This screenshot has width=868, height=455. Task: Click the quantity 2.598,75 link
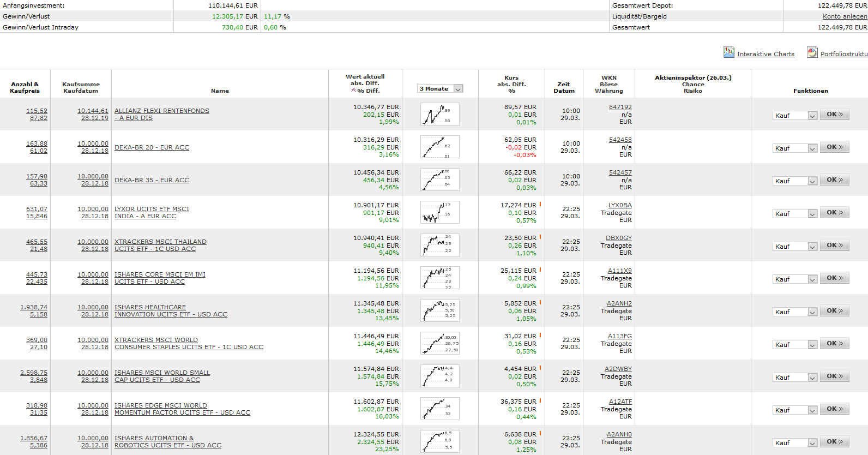coord(34,373)
